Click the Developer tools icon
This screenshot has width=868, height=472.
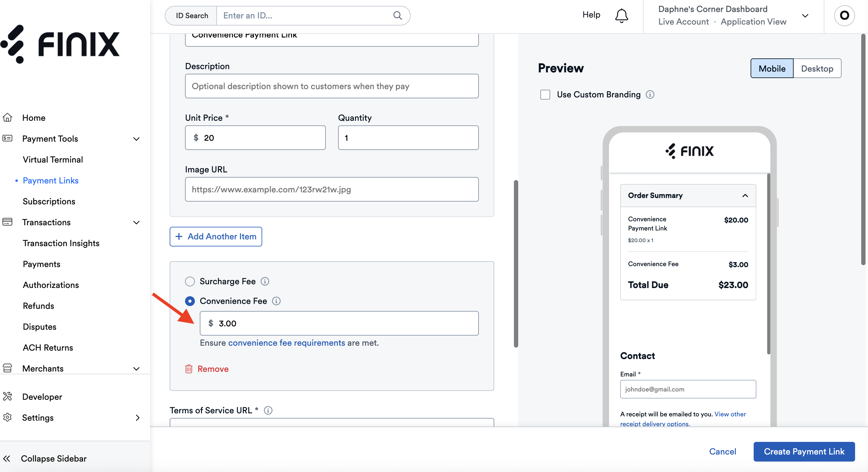pyautogui.click(x=7, y=396)
